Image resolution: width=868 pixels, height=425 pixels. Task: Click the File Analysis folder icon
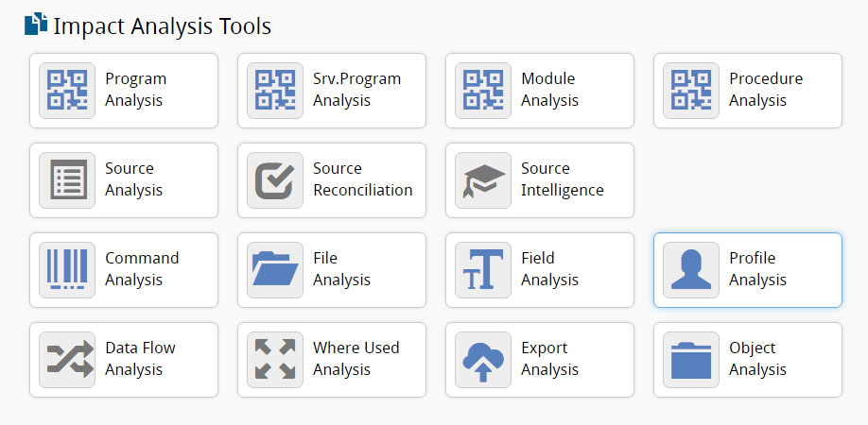pos(275,270)
